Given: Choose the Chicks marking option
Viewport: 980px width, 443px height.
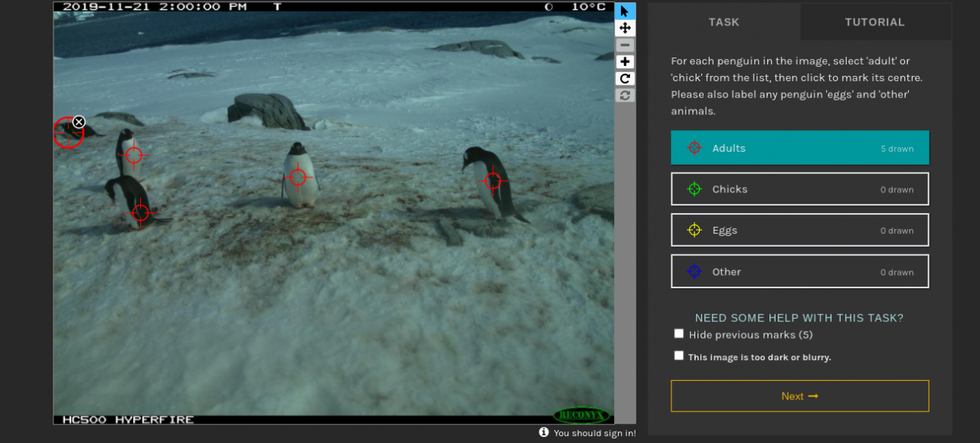Looking at the screenshot, I should tap(800, 189).
